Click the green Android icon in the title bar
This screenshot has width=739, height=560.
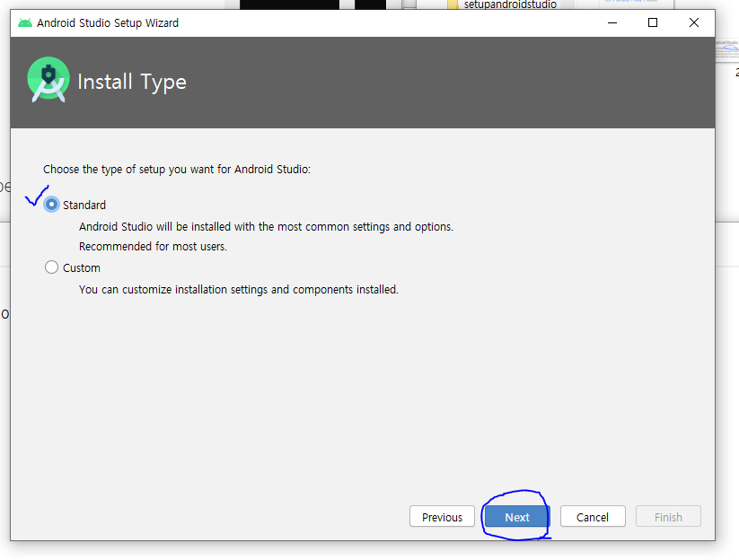click(25, 22)
